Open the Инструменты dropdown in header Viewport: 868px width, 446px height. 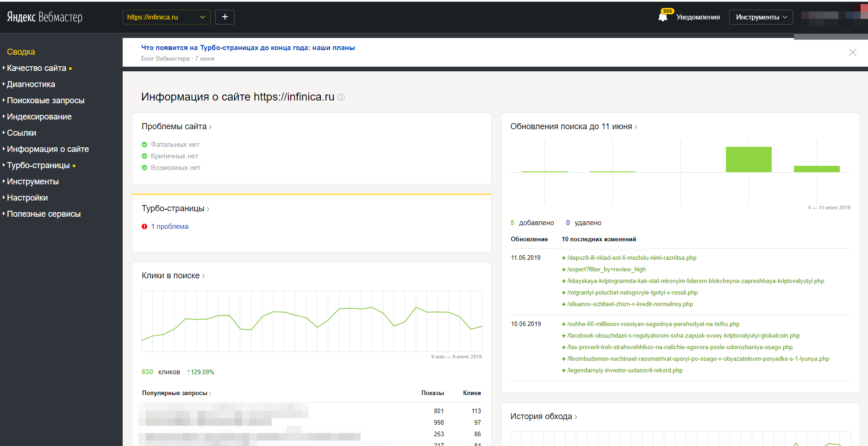(x=761, y=17)
